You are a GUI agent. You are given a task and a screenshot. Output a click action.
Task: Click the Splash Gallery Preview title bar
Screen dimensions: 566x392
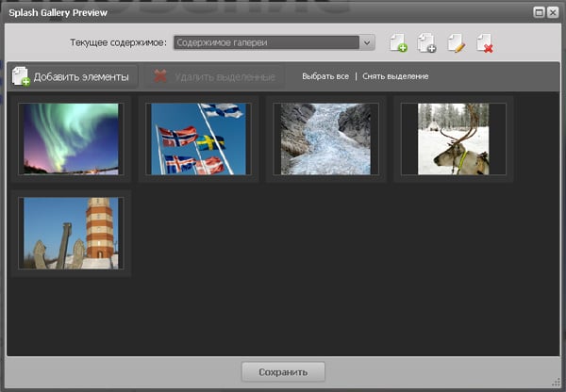[x=236, y=12]
